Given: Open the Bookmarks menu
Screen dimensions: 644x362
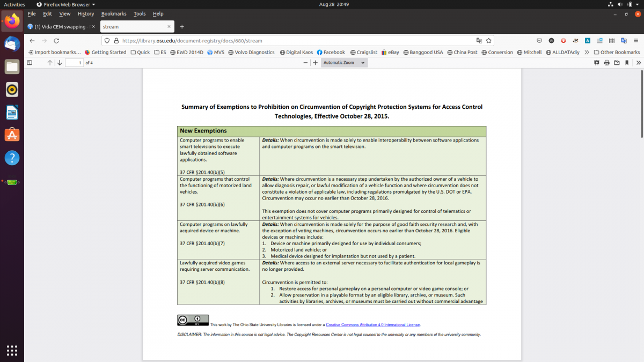Looking at the screenshot, I should [x=114, y=13].
